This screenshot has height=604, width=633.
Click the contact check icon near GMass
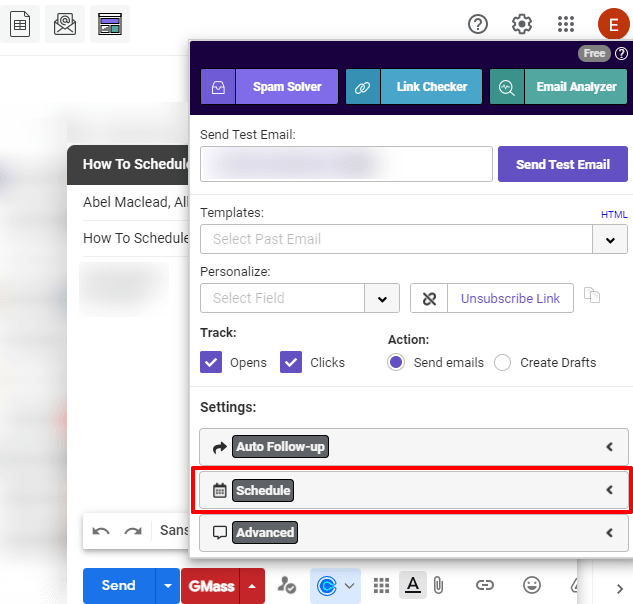(x=287, y=585)
